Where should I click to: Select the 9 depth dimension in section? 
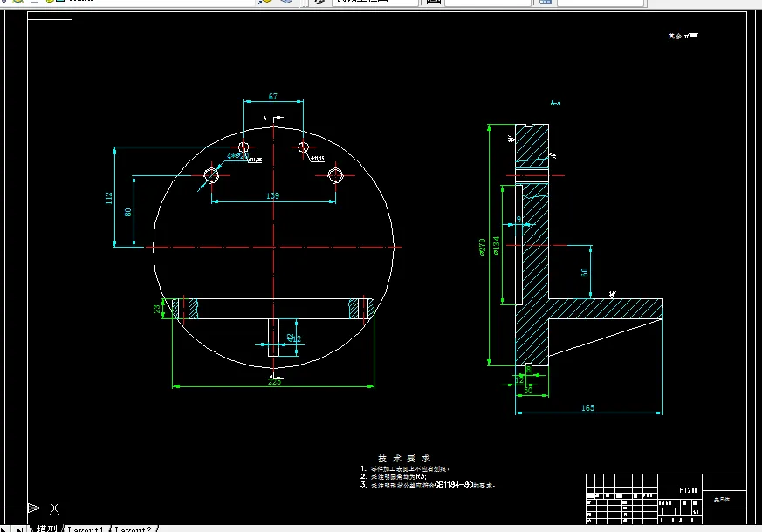tap(518, 220)
